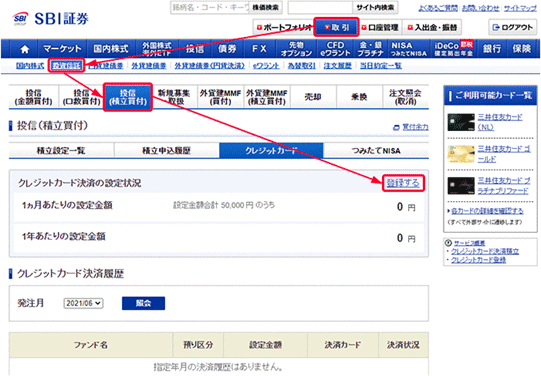Open the サービス概要 info icon link
541x376 pixels.
(x=448, y=243)
